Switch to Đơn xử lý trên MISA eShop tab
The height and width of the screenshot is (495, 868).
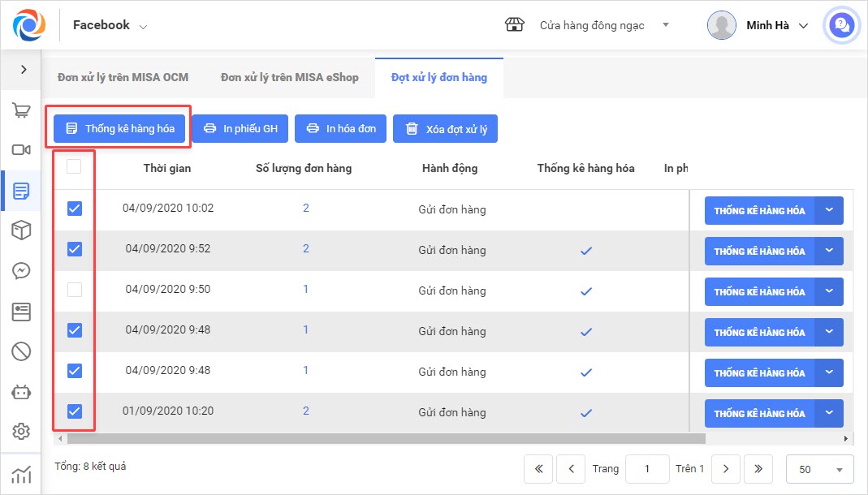pyautogui.click(x=289, y=78)
